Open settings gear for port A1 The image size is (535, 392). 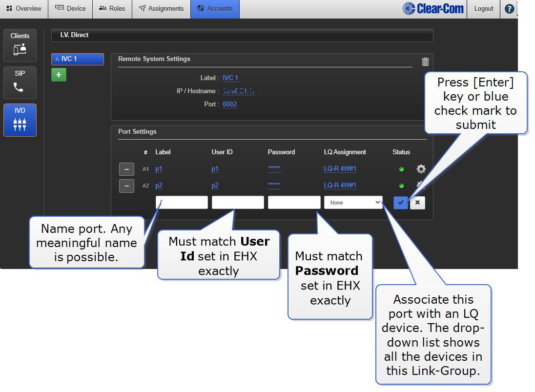click(421, 169)
